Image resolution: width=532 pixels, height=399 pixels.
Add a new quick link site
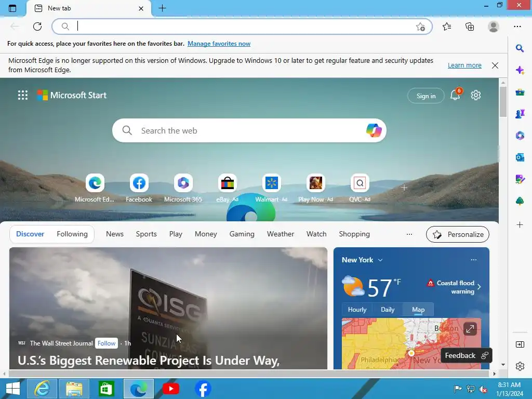(404, 188)
